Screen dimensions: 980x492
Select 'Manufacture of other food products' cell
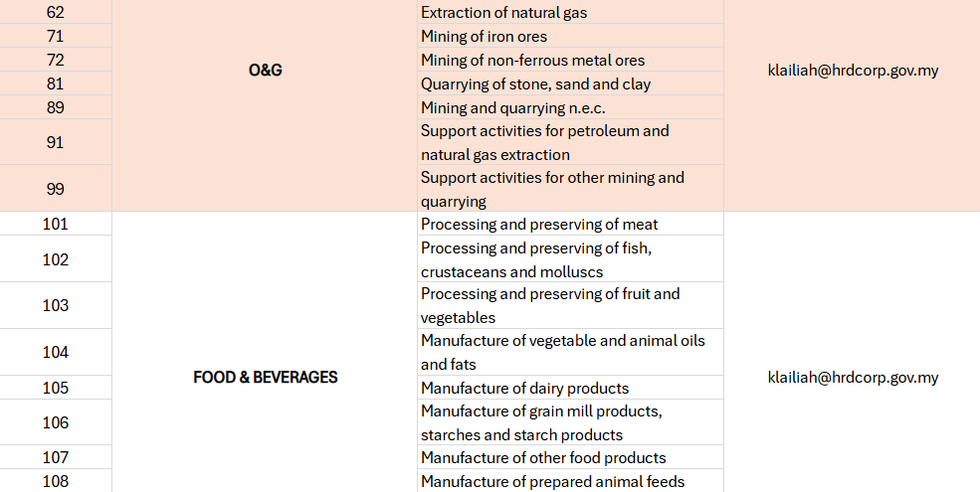[543, 457]
